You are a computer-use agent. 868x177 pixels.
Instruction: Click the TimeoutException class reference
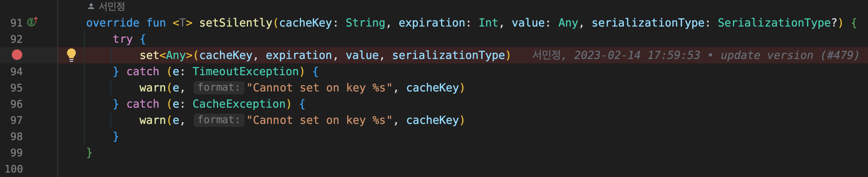pos(246,72)
